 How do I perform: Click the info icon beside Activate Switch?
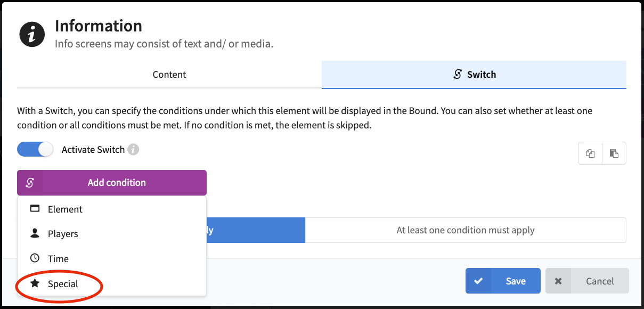click(133, 150)
